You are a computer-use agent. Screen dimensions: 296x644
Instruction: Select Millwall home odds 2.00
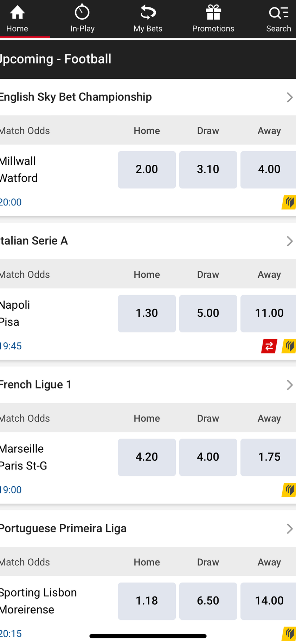pyautogui.click(x=147, y=170)
